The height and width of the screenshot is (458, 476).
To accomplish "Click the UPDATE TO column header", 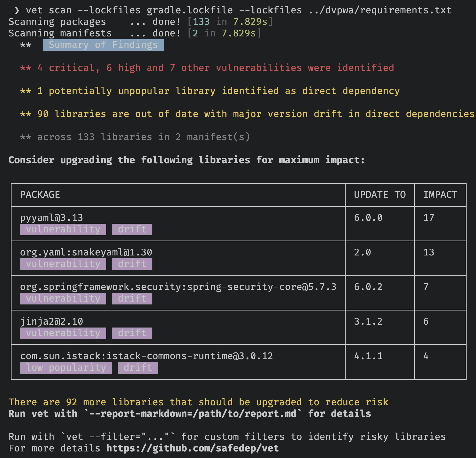I will pos(380,195).
